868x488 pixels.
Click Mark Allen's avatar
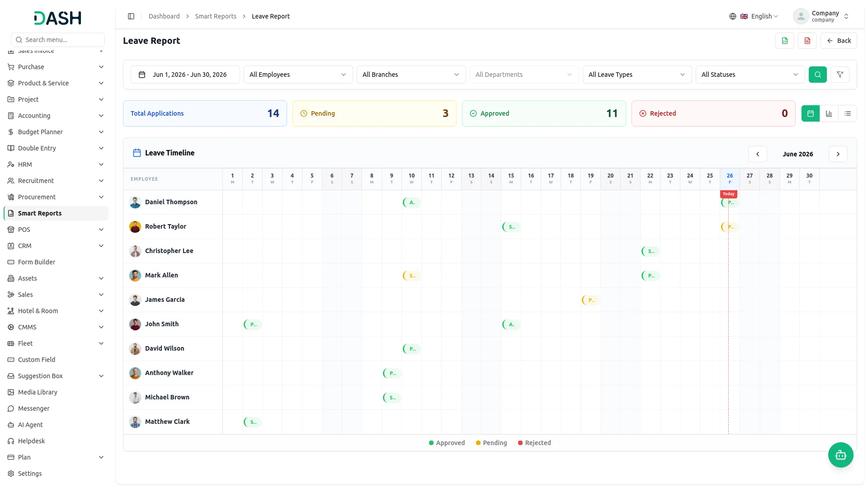(135, 275)
